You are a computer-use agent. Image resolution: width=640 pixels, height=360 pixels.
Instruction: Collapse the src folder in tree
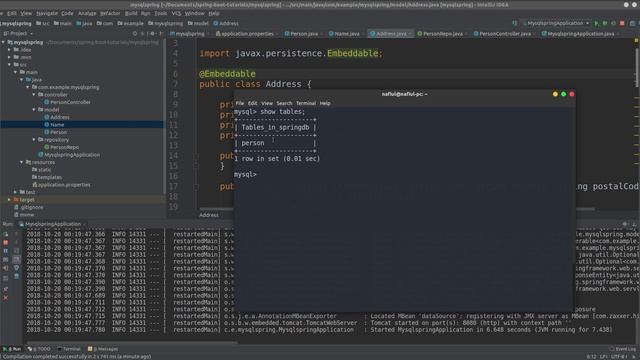(x=9, y=65)
